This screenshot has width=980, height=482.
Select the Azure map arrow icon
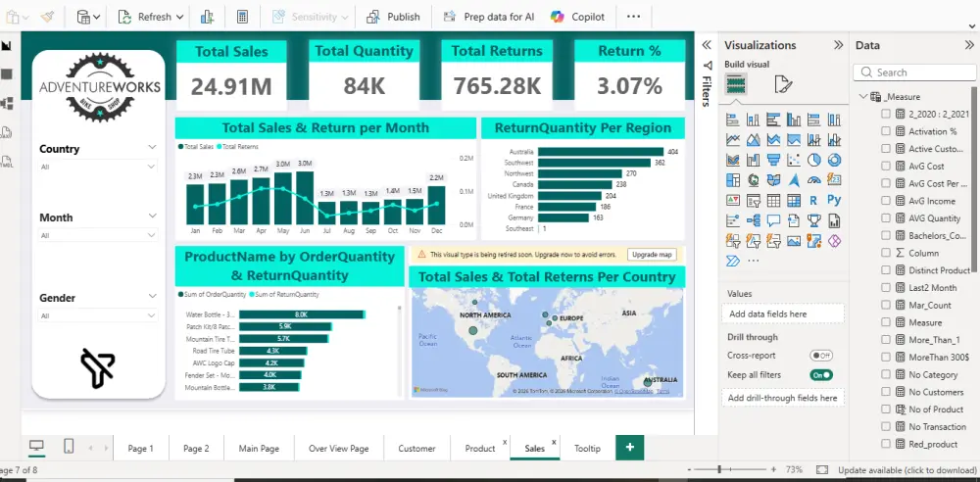(x=794, y=180)
